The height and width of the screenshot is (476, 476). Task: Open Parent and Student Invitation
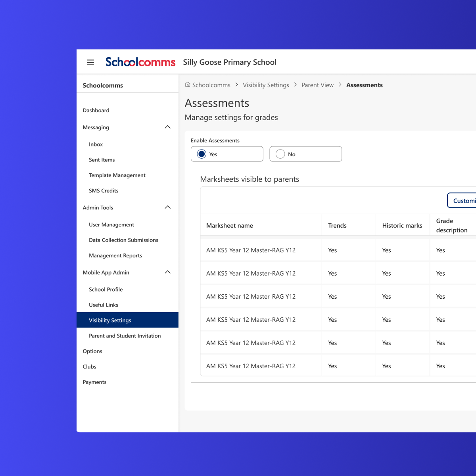tap(125, 336)
